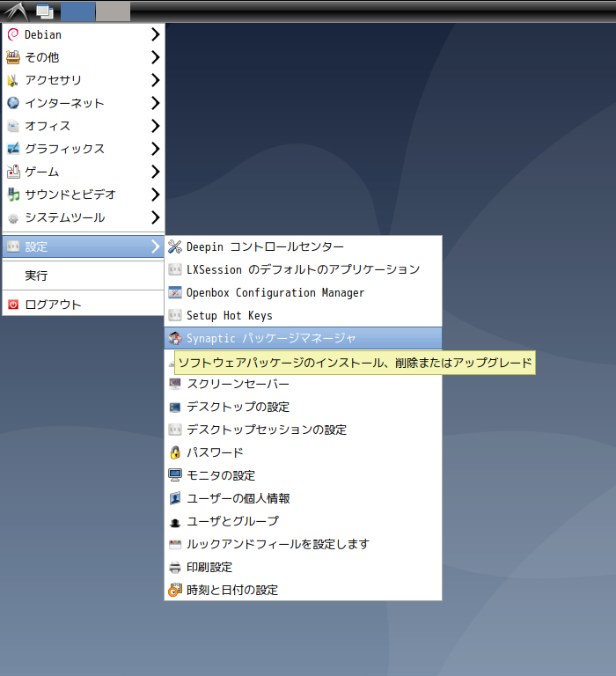Screen dimensions: 616x676
Task: Expand the ゲーム submenu arrow
Action: pyautogui.click(x=156, y=172)
